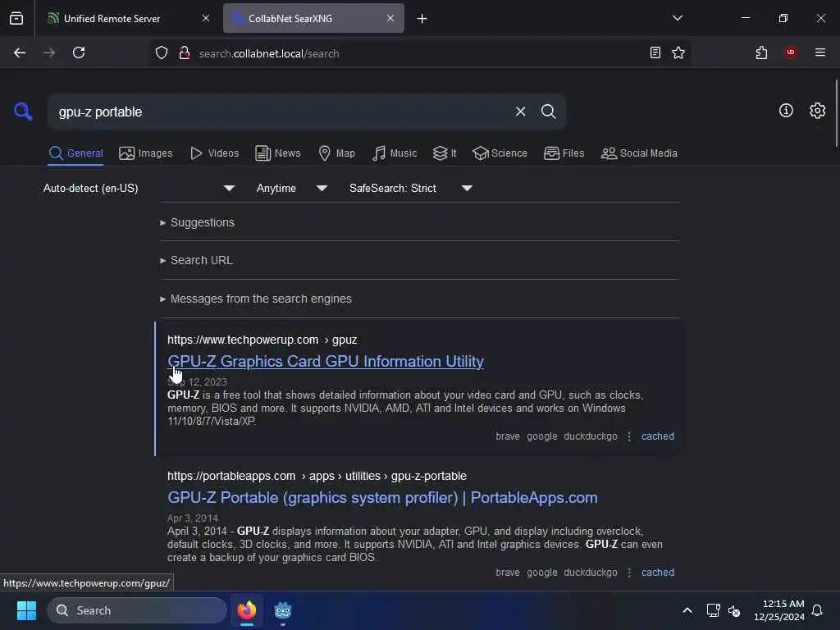
Task: Open muted volume tray icon
Action: 734,610
